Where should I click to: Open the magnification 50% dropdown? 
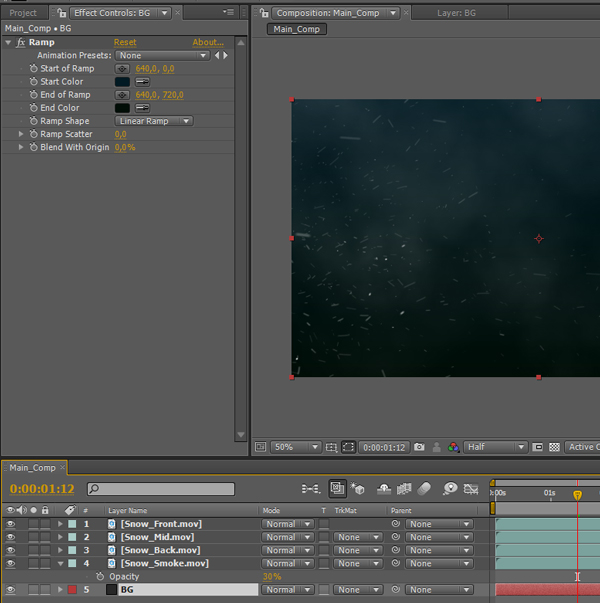pos(297,447)
